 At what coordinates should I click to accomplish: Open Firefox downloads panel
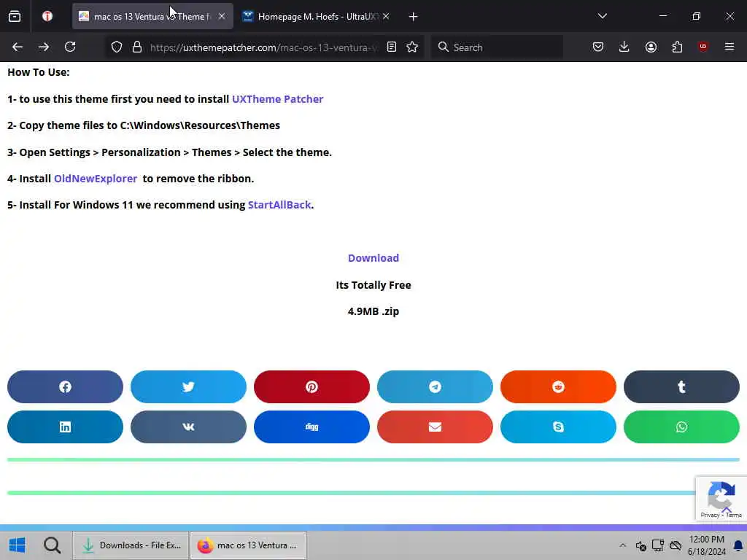coord(624,47)
